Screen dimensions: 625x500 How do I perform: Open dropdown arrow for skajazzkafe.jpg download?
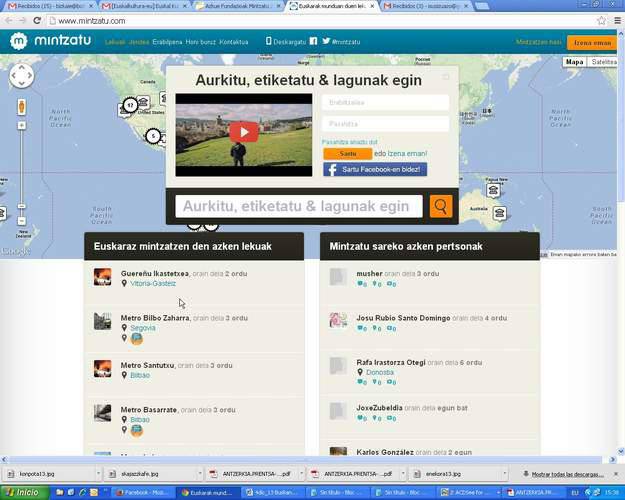pyautogui.click(x=200, y=473)
